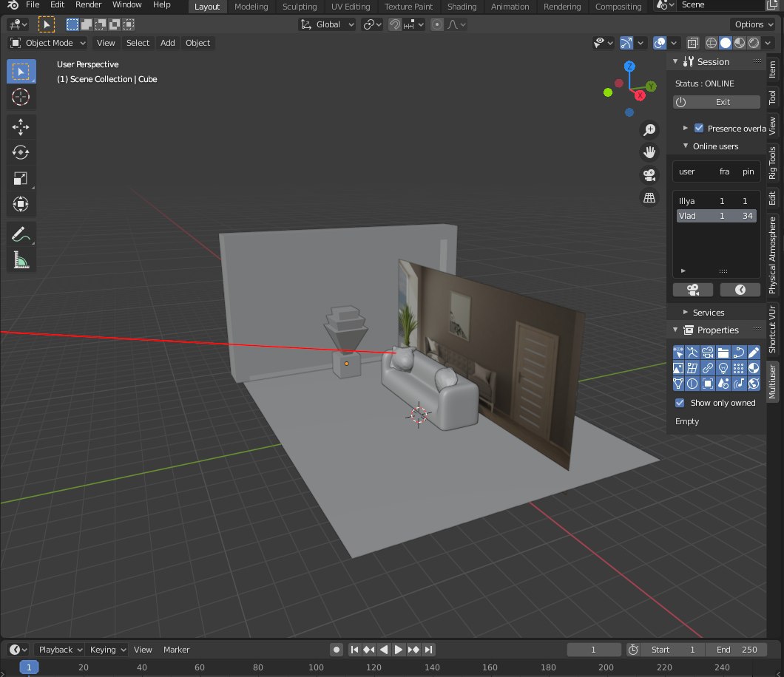Activate the Rotate tool
784x677 pixels.
[21, 152]
